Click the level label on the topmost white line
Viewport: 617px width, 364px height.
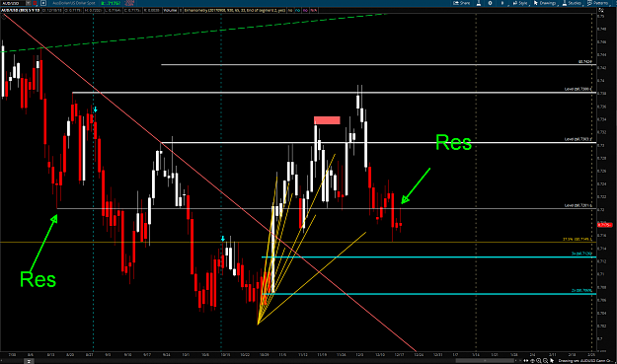(585, 62)
